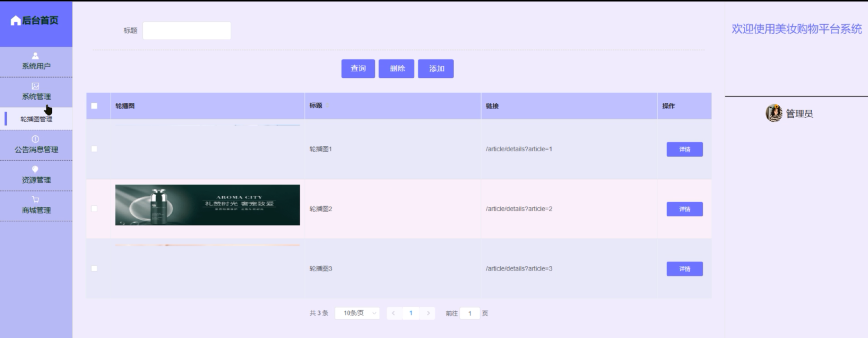This screenshot has height=338, width=868.
Task: Open the 10条/页 page size dropdown
Action: pos(357,313)
